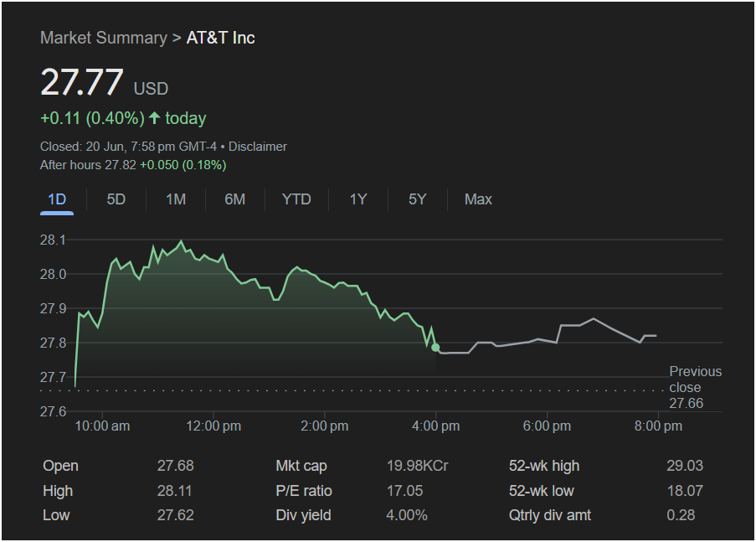Select the 1D time range tab

[x=57, y=199]
